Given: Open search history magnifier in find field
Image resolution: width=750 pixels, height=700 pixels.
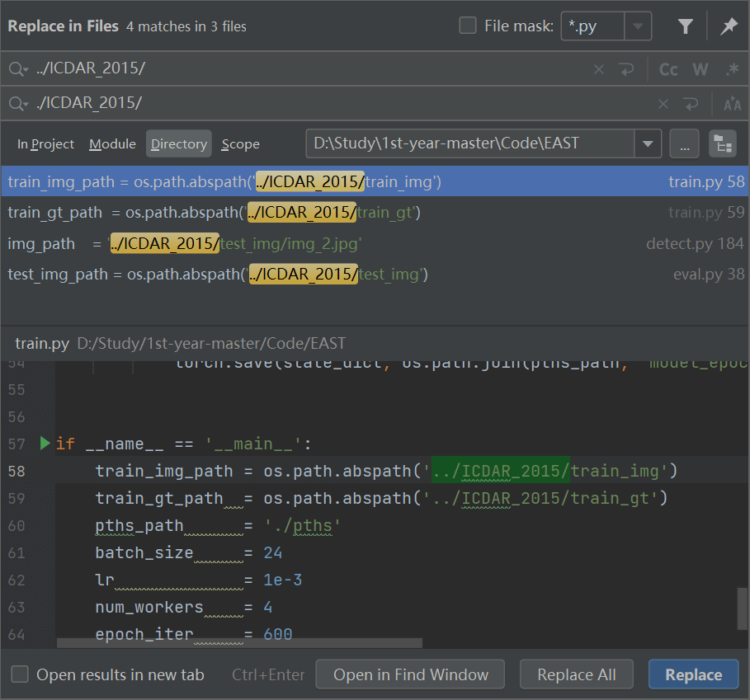Looking at the screenshot, I should 18,68.
